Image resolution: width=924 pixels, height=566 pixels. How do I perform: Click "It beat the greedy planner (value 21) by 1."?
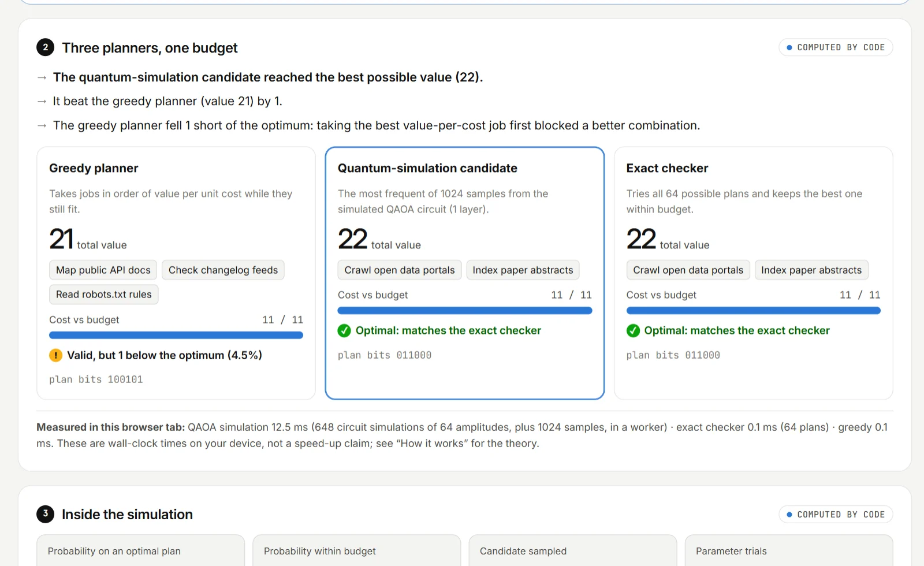(x=167, y=102)
